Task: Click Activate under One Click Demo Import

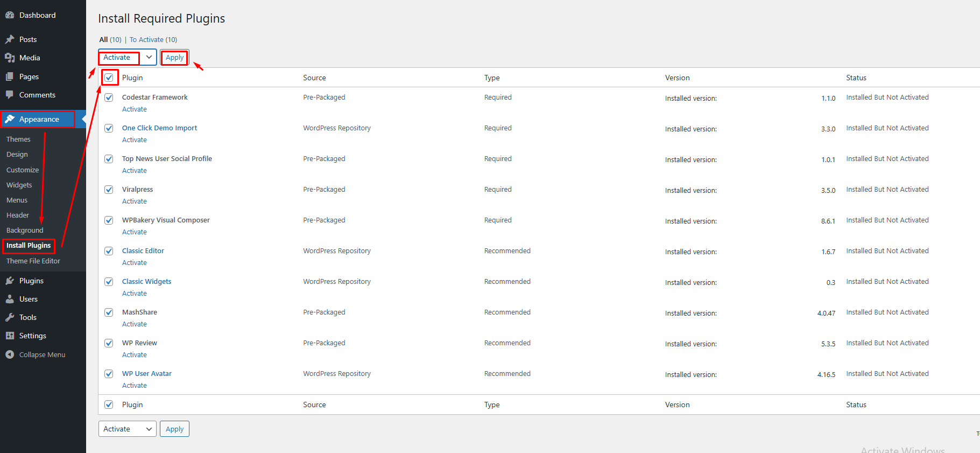Action: [x=135, y=140]
